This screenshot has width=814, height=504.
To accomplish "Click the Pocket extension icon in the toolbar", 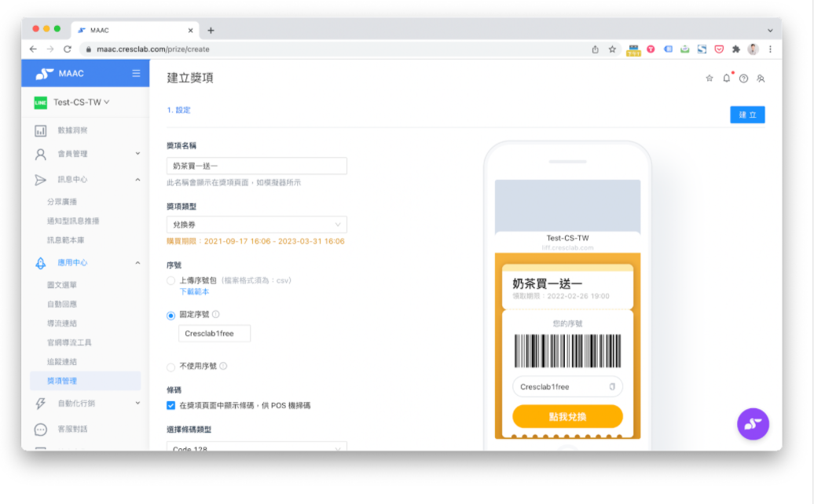I will 719,49.
